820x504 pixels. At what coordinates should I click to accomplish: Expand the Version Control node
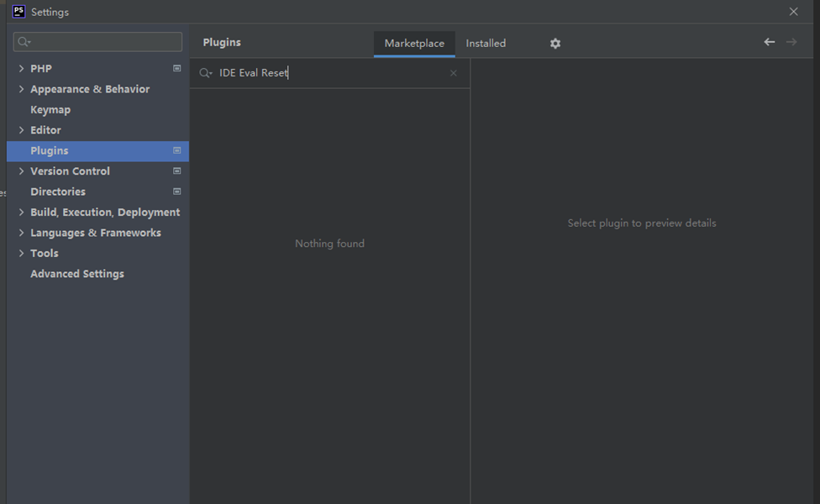tap(21, 171)
